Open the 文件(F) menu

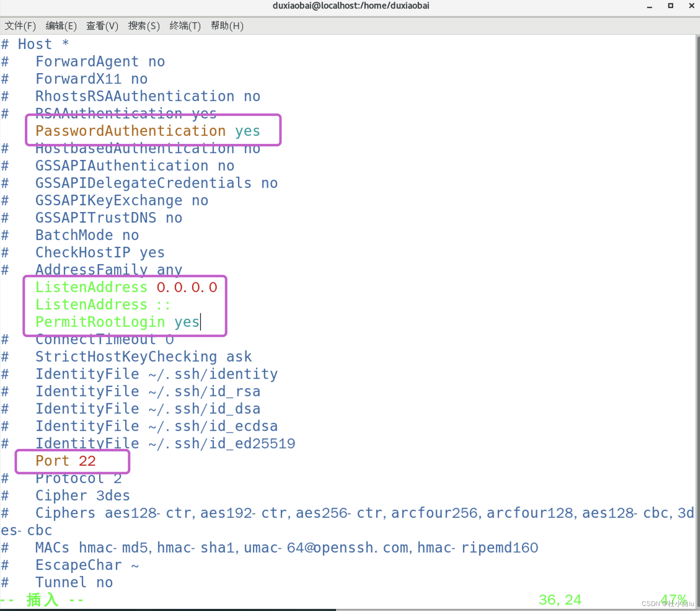[x=20, y=26]
